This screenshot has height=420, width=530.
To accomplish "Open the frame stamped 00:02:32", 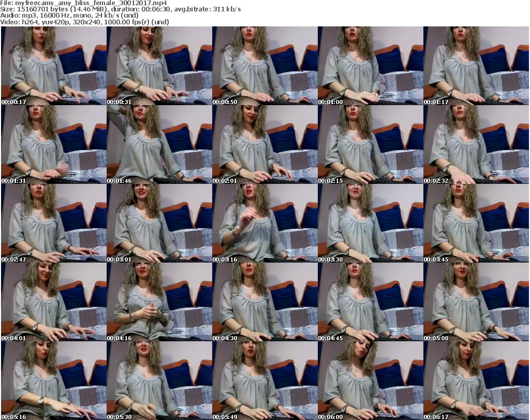I will [x=476, y=144].
